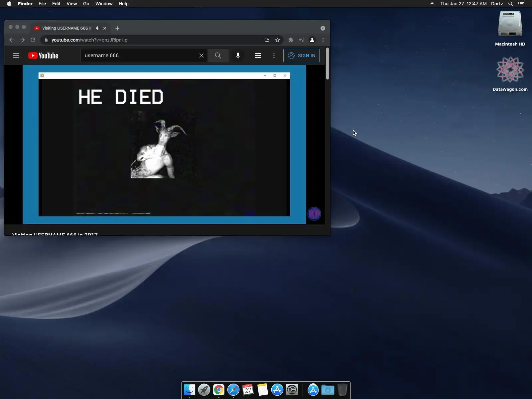Select the DataWagon.com desktop icon
532x399 pixels.
point(510,74)
